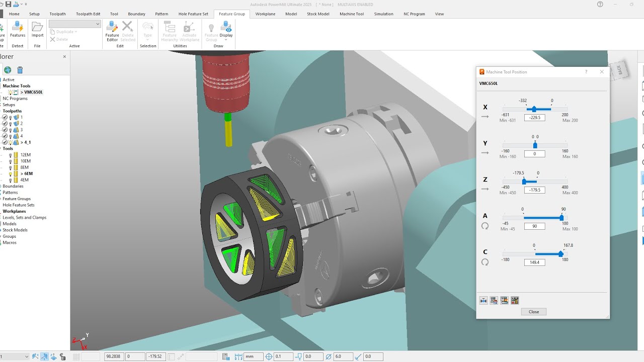This screenshot has height=362, width=644.
Task: Switch to the Toolpath ribbon tab
Action: [57, 14]
